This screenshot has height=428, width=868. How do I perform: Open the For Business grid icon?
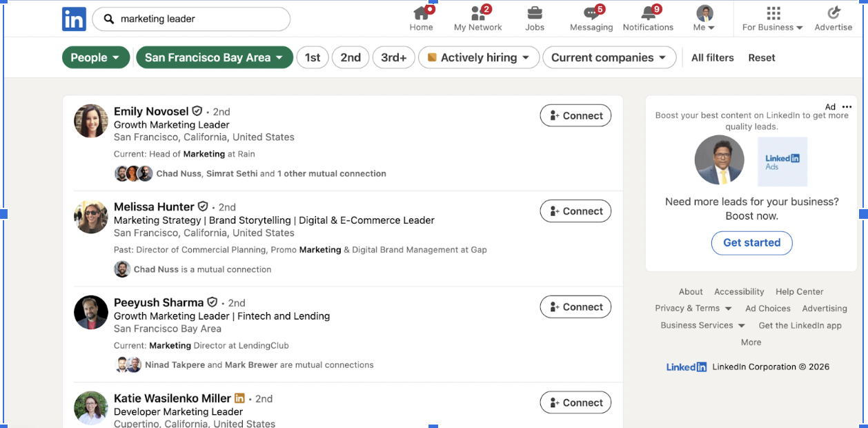click(x=773, y=13)
